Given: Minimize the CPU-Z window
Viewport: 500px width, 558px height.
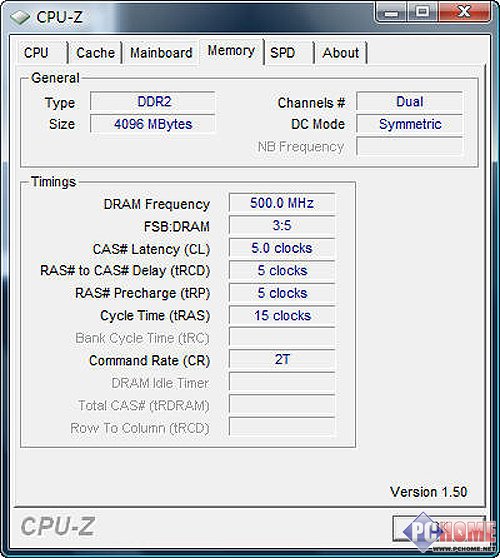Looking at the screenshot, I should pyautogui.click(x=391, y=13).
